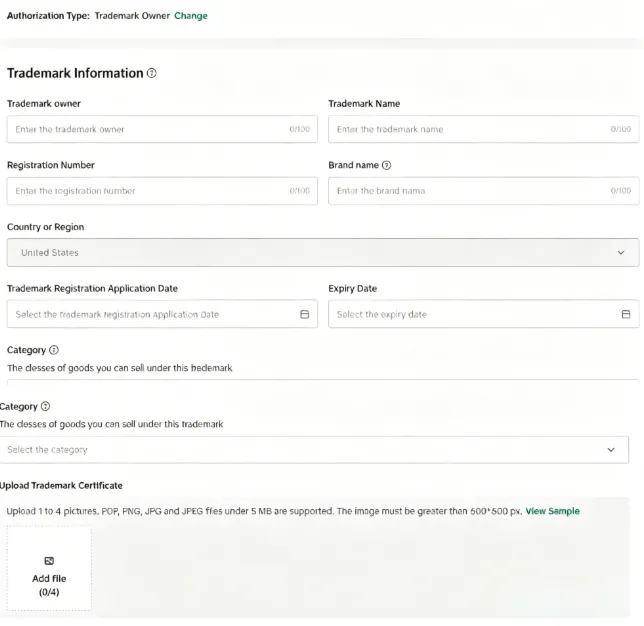Click the chevron arrow in Country or Region
The image size is (644, 626).
tap(620, 253)
